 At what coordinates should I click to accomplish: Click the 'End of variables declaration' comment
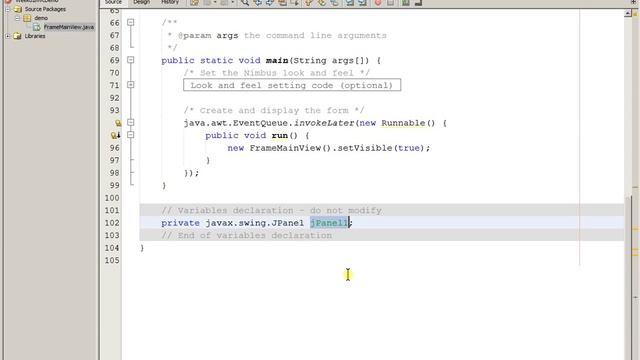coord(247,236)
